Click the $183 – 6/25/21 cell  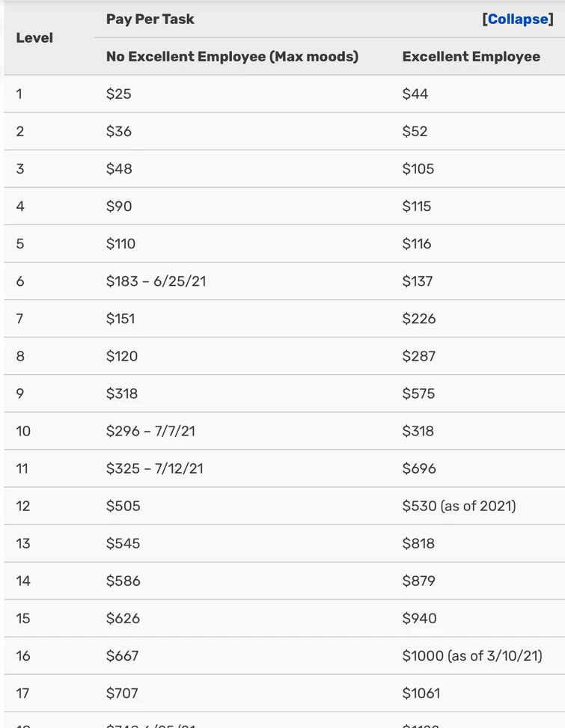156,281
